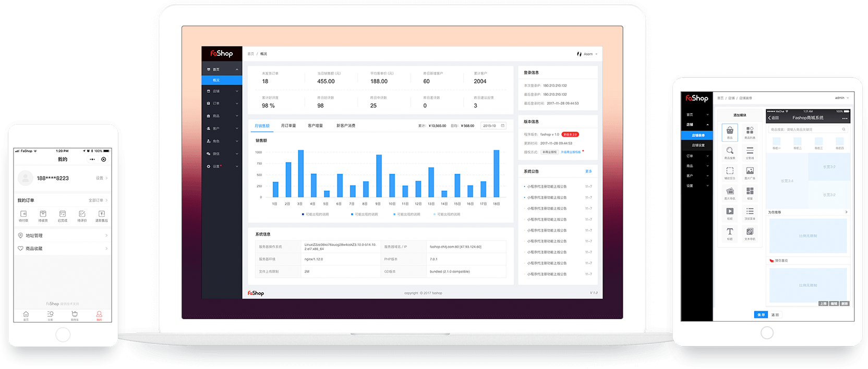The width and height of the screenshot is (868, 369).
Task: Click 更多 link in 系统公告 panel
Action: coord(588,171)
